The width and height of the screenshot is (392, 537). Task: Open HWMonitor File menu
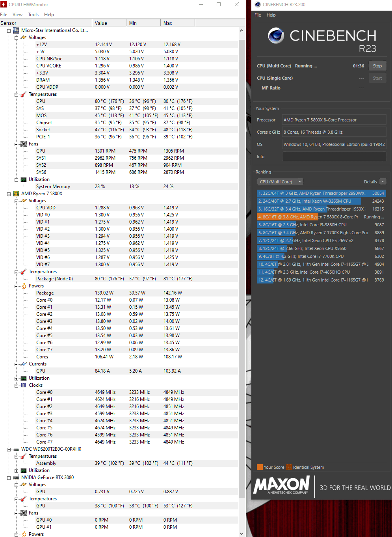4,15
